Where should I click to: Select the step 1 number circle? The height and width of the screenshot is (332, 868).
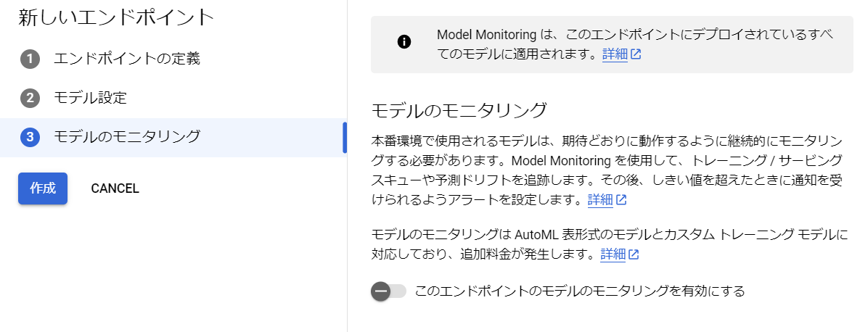tap(30, 59)
